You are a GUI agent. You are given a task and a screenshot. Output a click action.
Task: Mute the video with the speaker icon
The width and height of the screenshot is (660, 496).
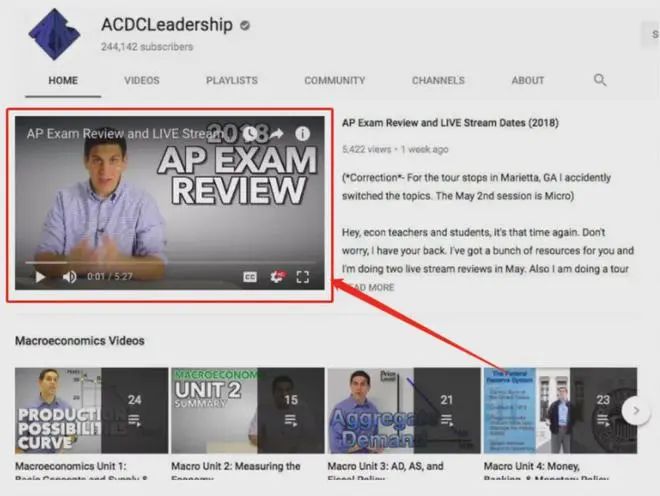pyautogui.click(x=69, y=277)
